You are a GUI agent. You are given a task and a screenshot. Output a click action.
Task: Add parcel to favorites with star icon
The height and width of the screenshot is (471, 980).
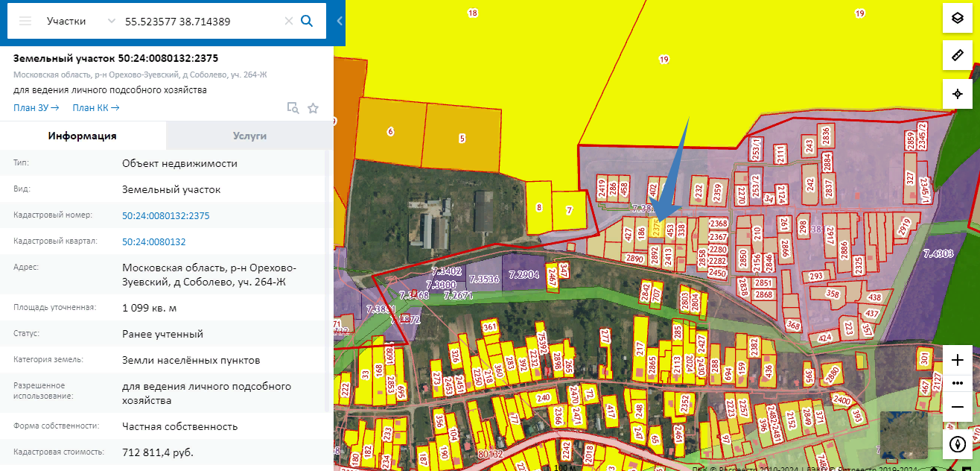tap(314, 108)
